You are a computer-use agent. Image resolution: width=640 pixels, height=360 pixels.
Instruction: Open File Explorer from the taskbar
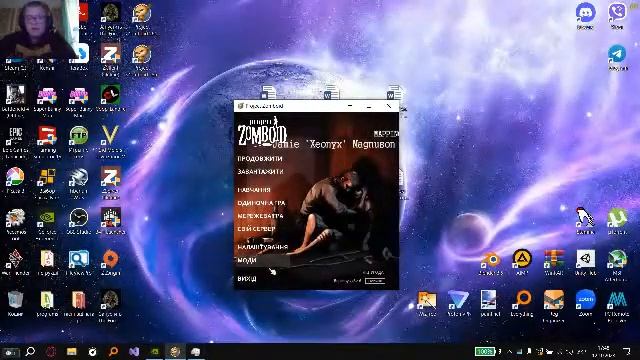[72, 351]
